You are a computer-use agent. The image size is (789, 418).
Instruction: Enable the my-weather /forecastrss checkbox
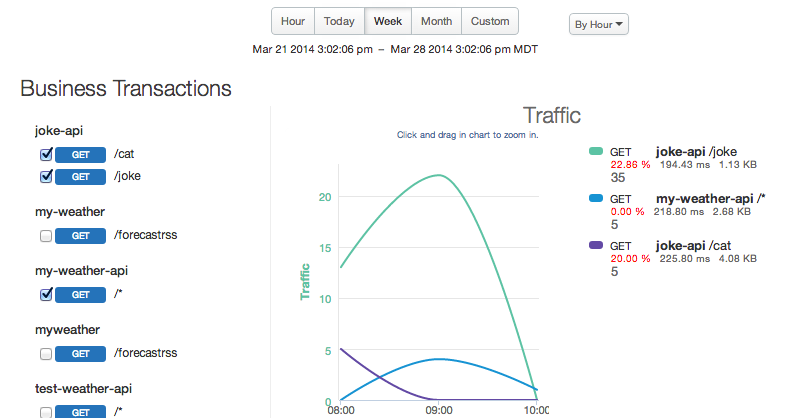click(45, 236)
